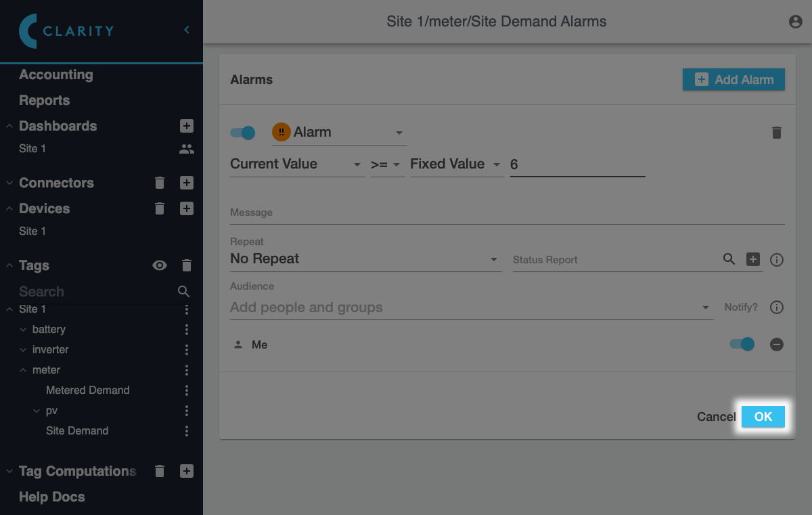
Task: Open Site 1 dashboard sharing people icon
Action: click(187, 149)
